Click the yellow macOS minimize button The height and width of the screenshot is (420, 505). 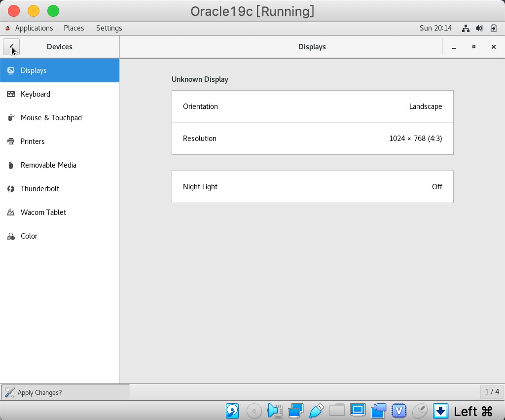34,11
